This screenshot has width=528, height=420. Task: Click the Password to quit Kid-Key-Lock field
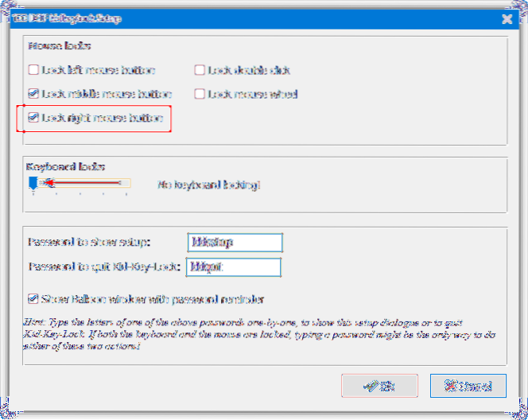[x=235, y=266]
